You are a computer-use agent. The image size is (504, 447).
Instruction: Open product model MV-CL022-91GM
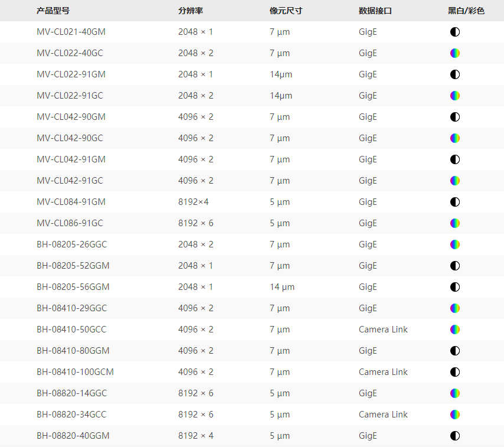coord(71,74)
